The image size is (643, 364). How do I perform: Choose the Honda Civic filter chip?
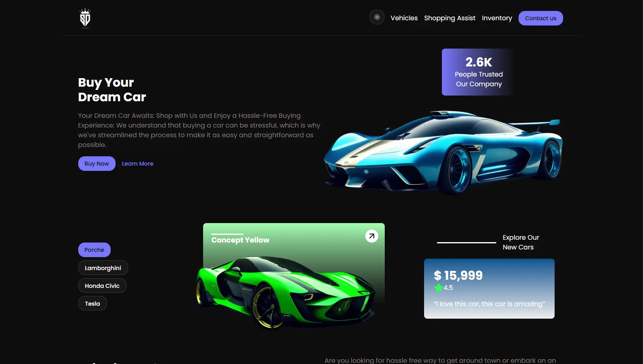point(102,285)
